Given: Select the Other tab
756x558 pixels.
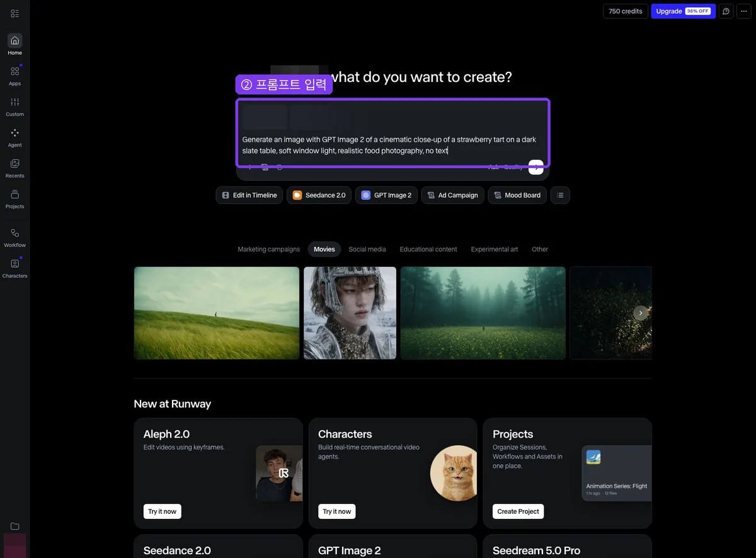Looking at the screenshot, I should 540,249.
